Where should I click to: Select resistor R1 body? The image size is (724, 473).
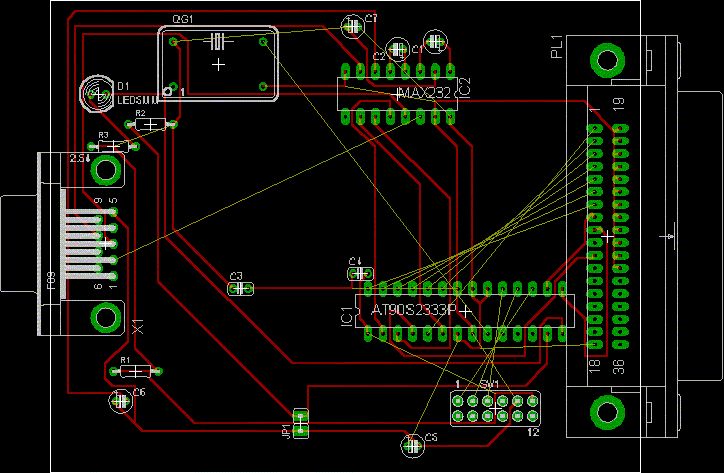tap(135, 370)
